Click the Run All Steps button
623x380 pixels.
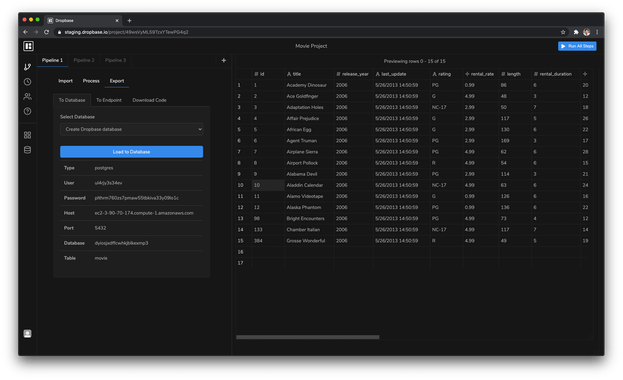point(577,46)
